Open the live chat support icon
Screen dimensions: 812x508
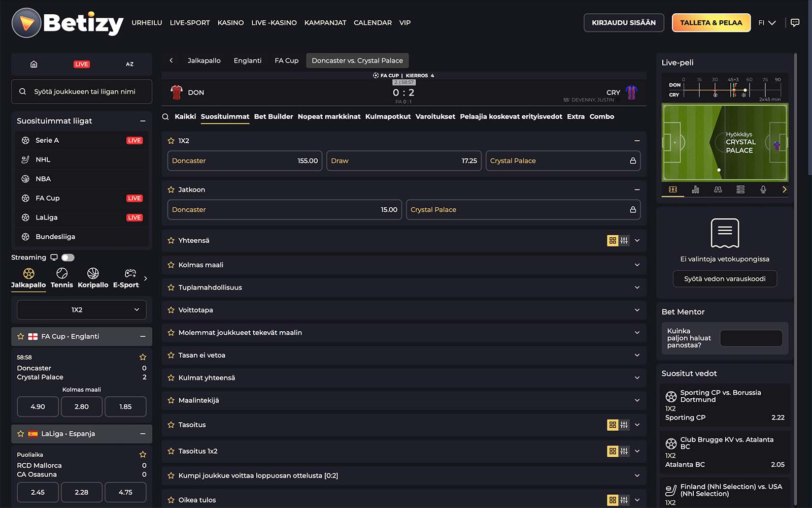[x=795, y=23]
